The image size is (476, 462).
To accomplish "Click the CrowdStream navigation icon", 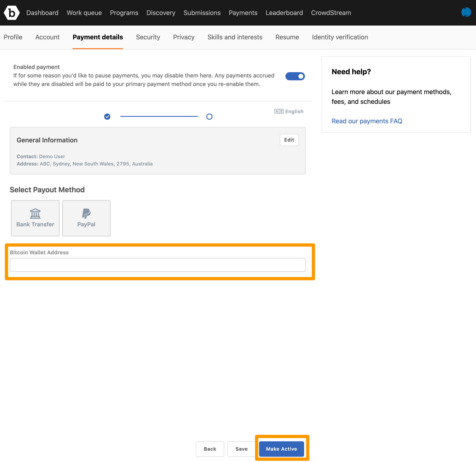I will 331,13.
